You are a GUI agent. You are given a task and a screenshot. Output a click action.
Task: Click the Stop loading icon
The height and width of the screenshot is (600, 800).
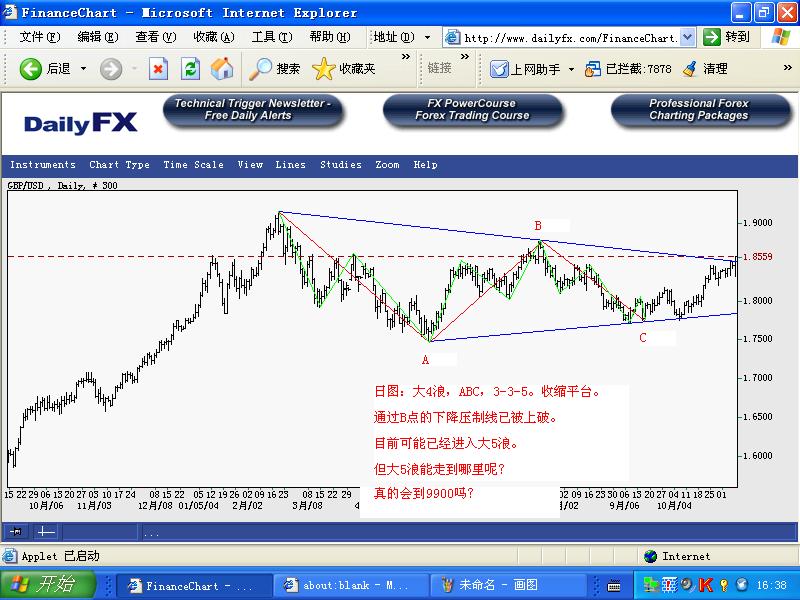[158, 68]
